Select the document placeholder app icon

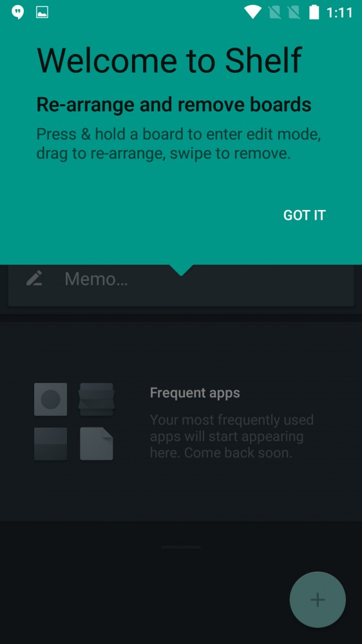tap(97, 444)
